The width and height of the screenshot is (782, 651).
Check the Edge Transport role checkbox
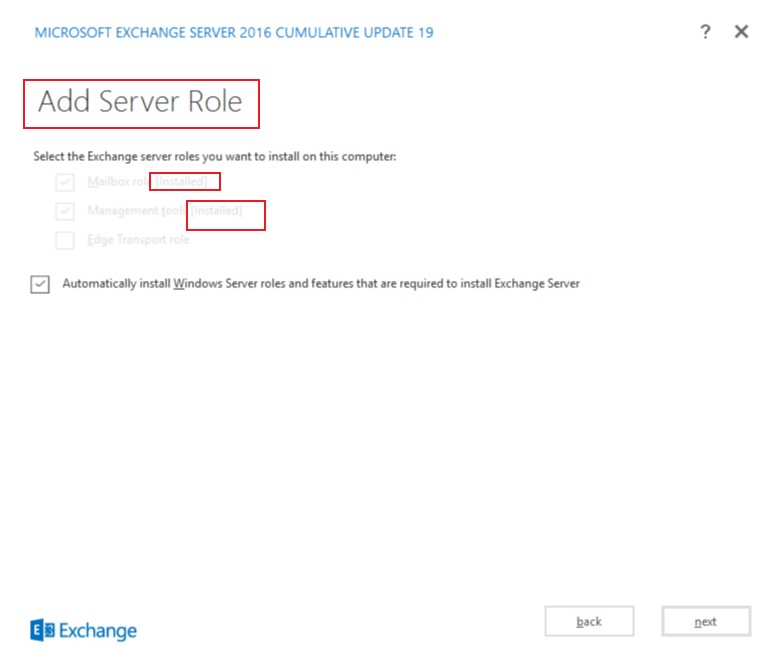click(x=65, y=240)
